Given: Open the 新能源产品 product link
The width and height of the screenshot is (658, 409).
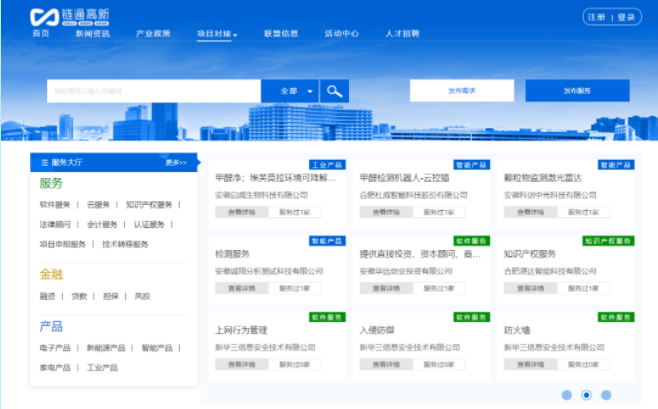Looking at the screenshot, I should (x=106, y=348).
